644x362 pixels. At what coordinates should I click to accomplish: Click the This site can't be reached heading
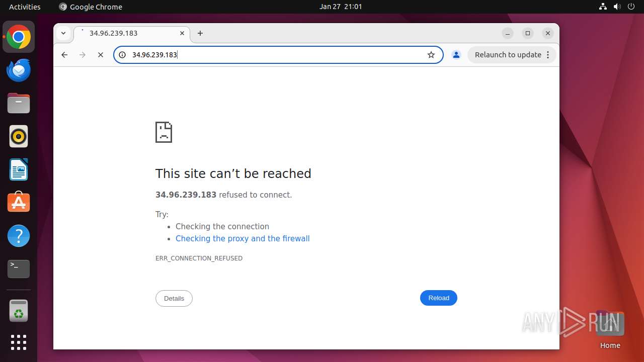click(x=233, y=173)
